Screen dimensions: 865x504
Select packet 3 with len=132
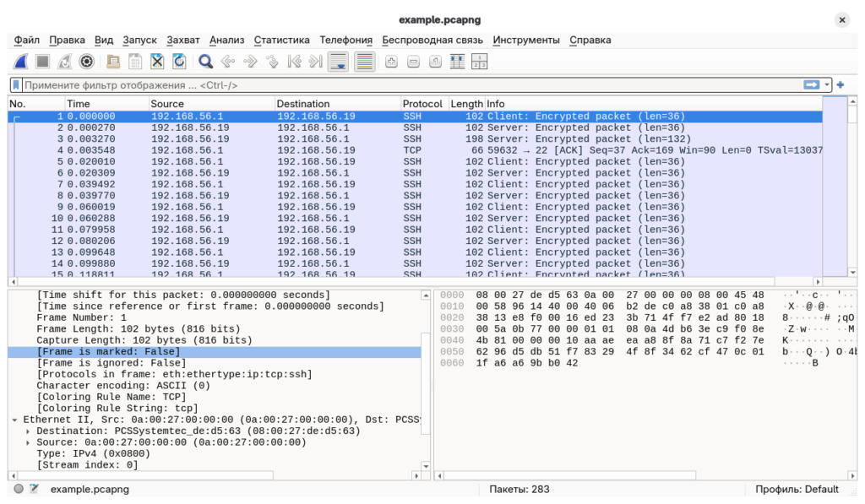coord(415,139)
